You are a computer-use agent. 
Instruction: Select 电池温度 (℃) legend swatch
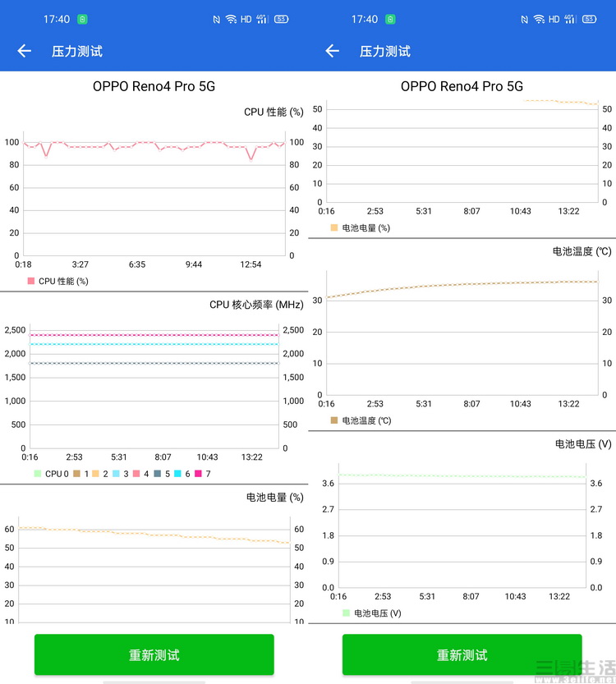point(334,420)
